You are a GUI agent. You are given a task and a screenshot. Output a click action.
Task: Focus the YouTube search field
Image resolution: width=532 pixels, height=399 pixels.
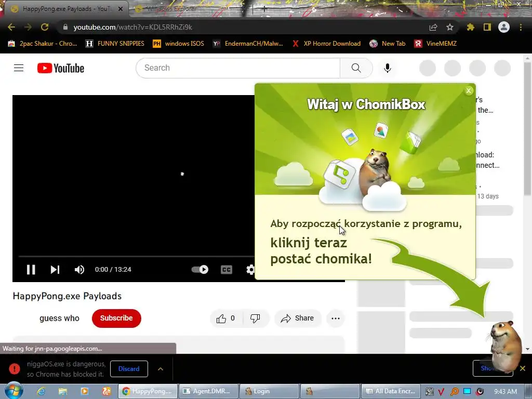pos(237,68)
